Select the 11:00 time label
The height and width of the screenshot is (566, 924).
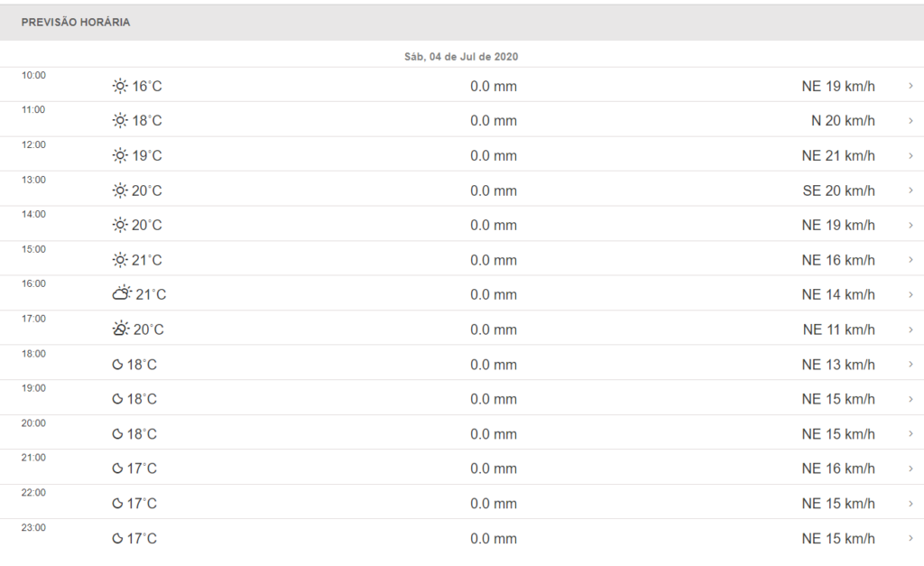point(33,110)
